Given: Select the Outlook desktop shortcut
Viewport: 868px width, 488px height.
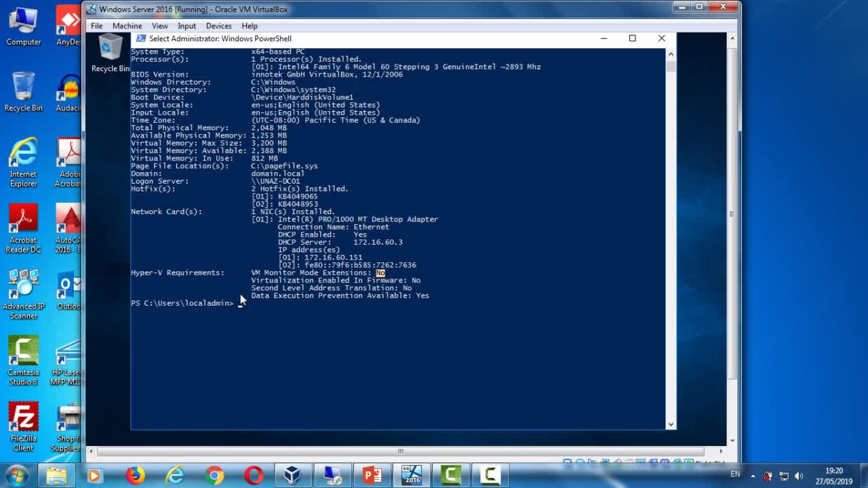Looking at the screenshot, I should coord(68,291).
